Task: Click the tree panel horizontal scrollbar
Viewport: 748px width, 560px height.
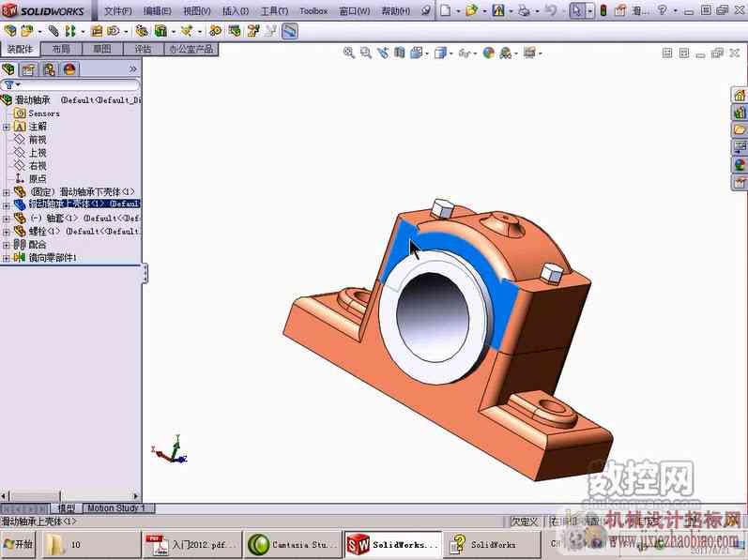Action: pos(70,496)
